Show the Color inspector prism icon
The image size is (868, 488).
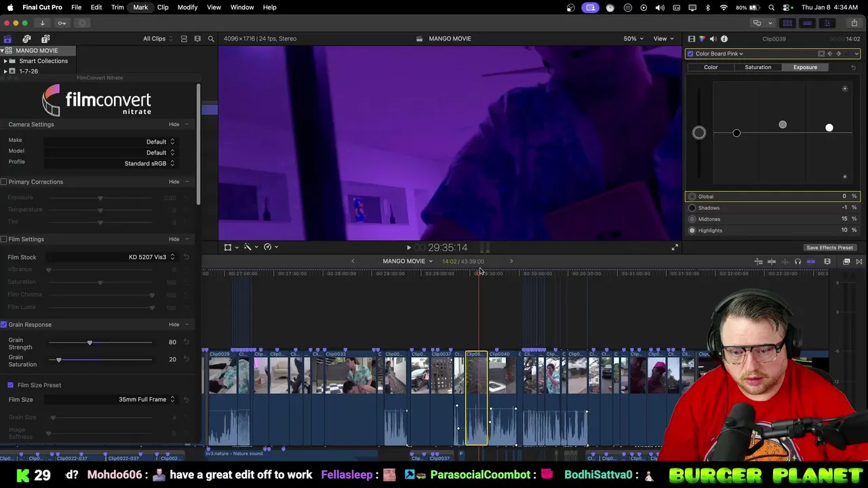point(702,39)
